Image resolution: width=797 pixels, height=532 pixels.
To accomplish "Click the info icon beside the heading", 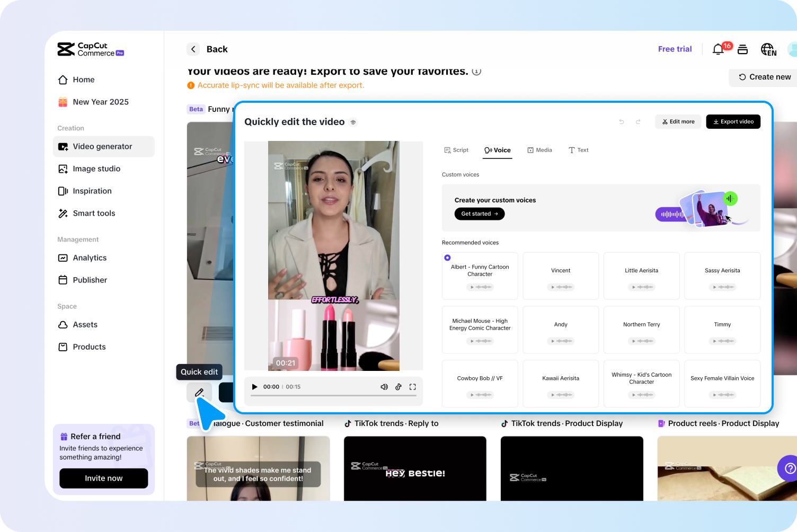I will click(x=476, y=72).
